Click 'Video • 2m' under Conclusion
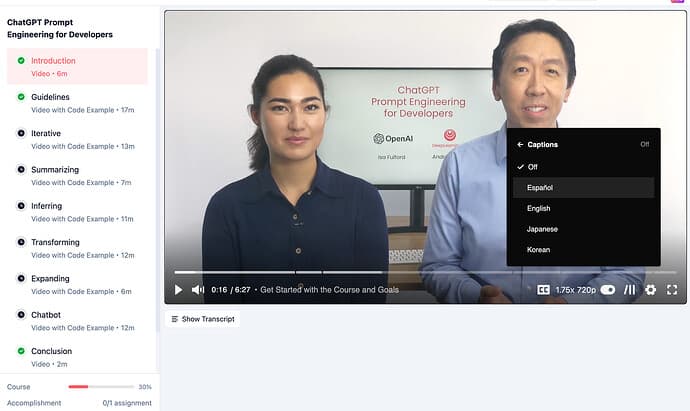Image resolution: width=690 pixels, height=411 pixels. pos(49,364)
